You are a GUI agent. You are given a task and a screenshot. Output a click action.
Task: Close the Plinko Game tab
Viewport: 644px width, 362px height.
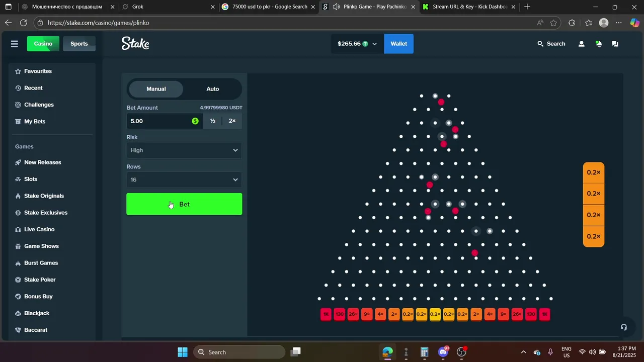coord(413,7)
